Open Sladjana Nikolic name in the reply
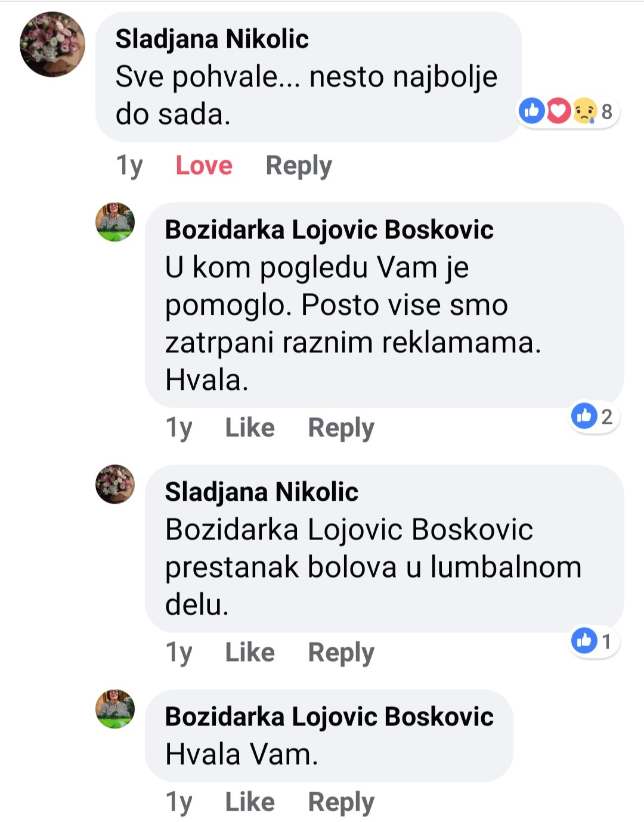 (261, 492)
